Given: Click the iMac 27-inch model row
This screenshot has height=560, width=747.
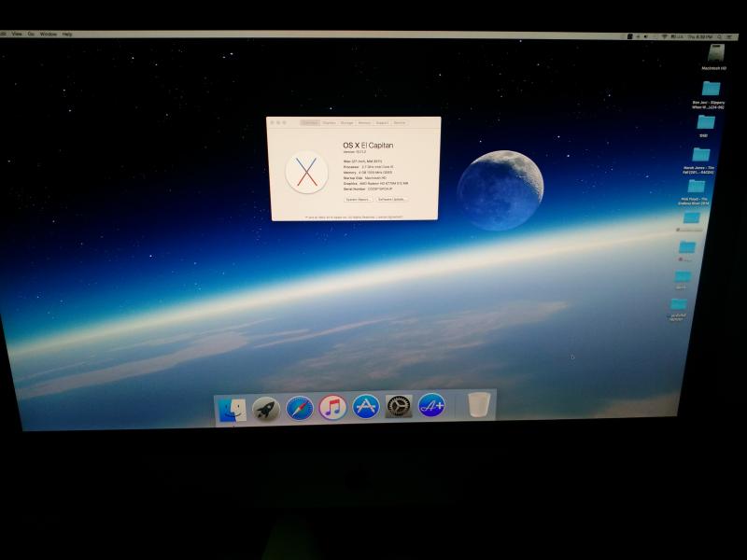Looking at the screenshot, I should pos(362,161).
